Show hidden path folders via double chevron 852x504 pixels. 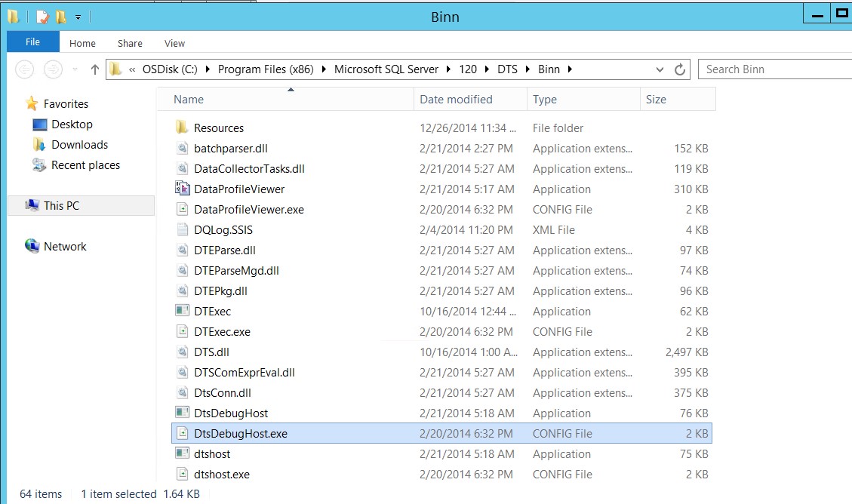(132, 69)
